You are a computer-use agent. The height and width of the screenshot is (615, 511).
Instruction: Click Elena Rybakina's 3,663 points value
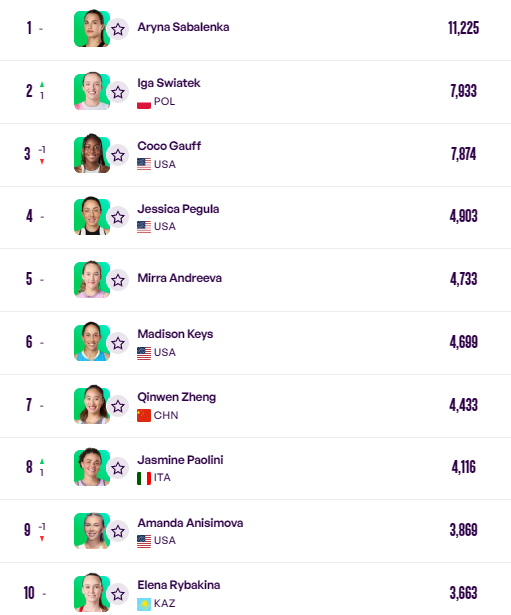point(463,593)
